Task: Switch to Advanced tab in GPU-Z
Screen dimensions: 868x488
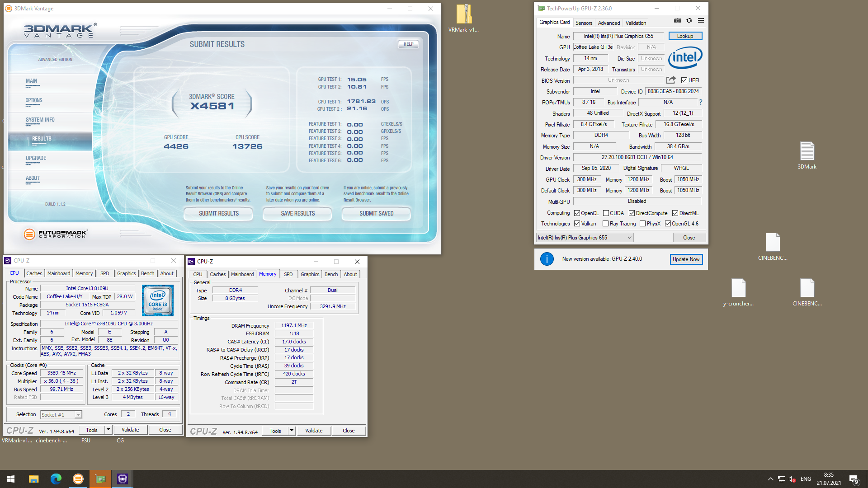Action: click(x=609, y=23)
